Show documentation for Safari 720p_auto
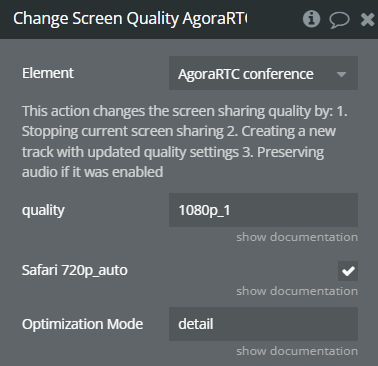 point(297,291)
